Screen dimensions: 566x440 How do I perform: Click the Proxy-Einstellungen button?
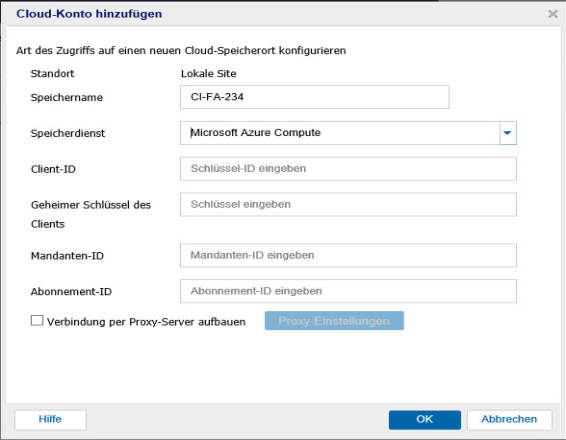click(334, 321)
